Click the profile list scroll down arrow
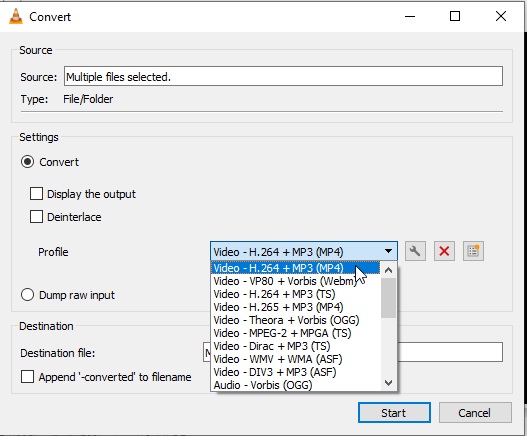Viewport: 527px width, 436px height. (x=389, y=383)
